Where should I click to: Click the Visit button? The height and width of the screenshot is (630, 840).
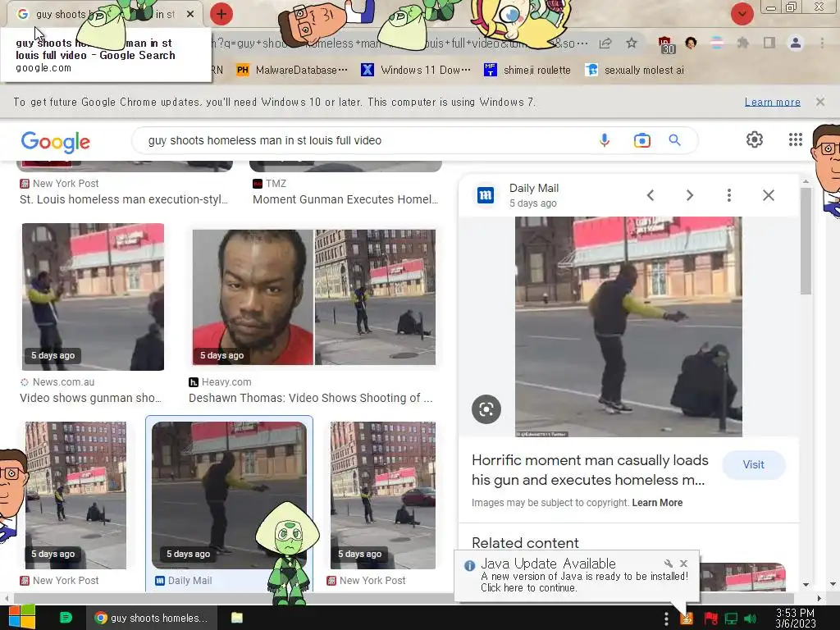[x=753, y=465]
